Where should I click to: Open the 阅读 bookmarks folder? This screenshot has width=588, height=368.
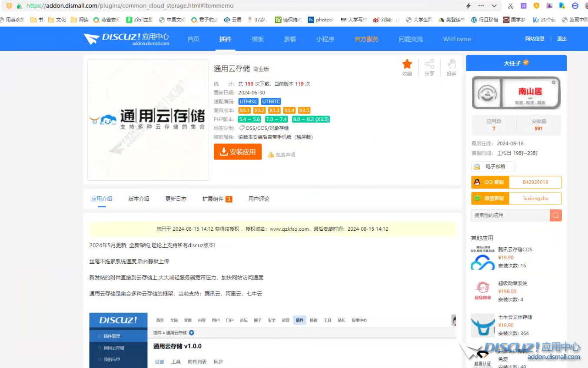click(x=80, y=20)
